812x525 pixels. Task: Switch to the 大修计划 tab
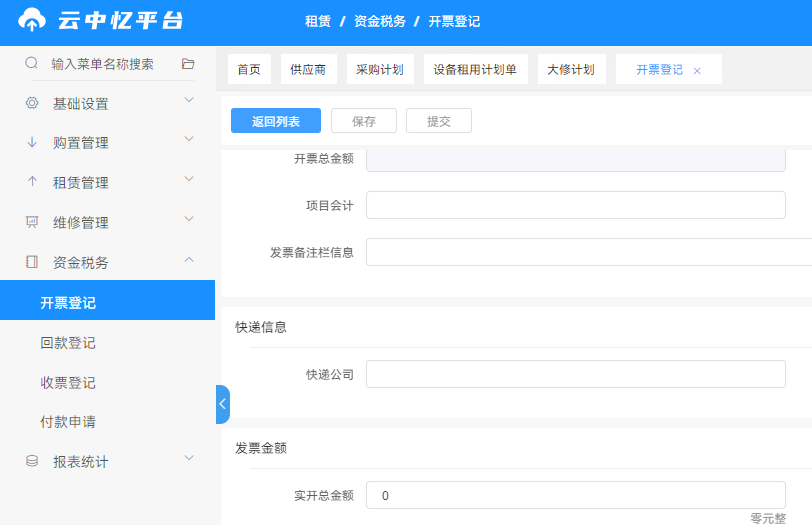[571, 69]
